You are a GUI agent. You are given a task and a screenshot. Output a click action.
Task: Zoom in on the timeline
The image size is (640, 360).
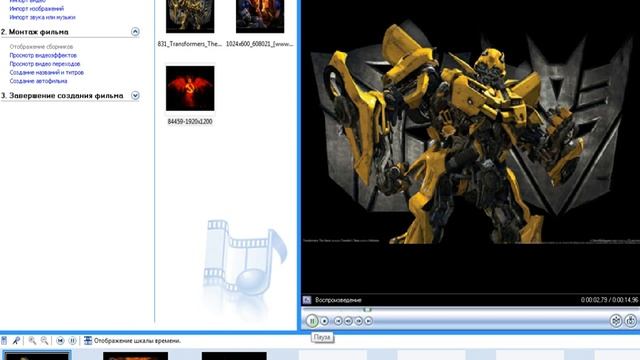tap(32, 340)
